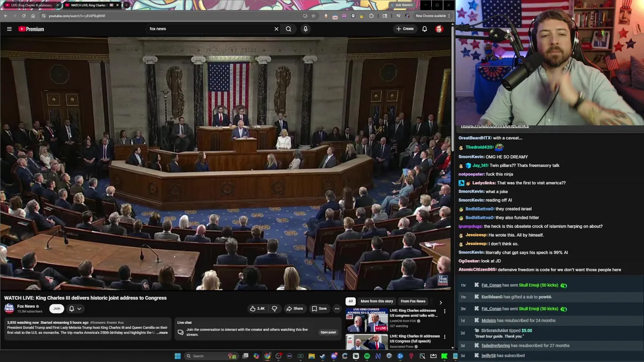
Task: Open the #foxnews hashtag link
Action: [x=98, y=322]
